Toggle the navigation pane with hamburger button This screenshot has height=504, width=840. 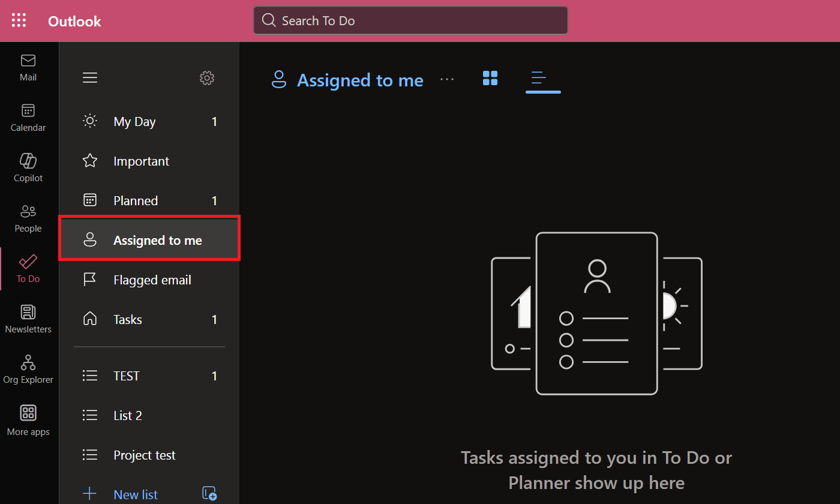pyautogui.click(x=90, y=77)
